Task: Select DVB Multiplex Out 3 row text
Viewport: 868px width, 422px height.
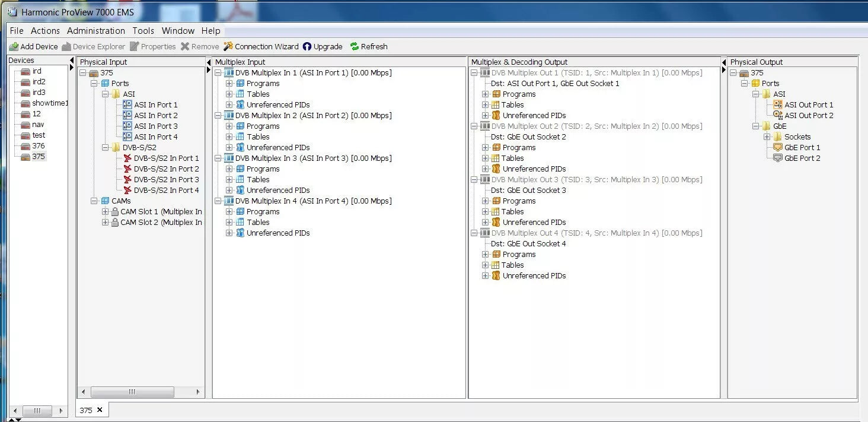Action: 596,179
